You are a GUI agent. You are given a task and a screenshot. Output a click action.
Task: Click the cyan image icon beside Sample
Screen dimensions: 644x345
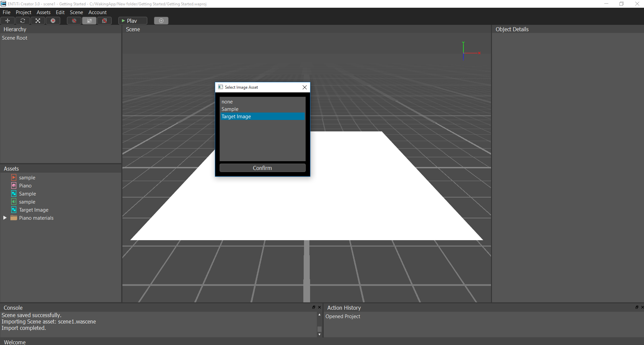pyautogui.click(x=14, y=193)
